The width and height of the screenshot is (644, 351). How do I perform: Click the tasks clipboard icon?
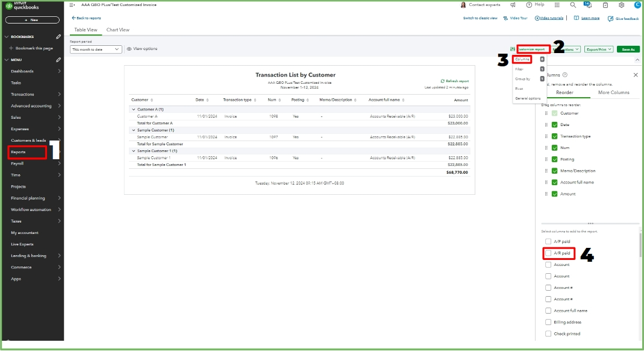[x=605, y=5]
